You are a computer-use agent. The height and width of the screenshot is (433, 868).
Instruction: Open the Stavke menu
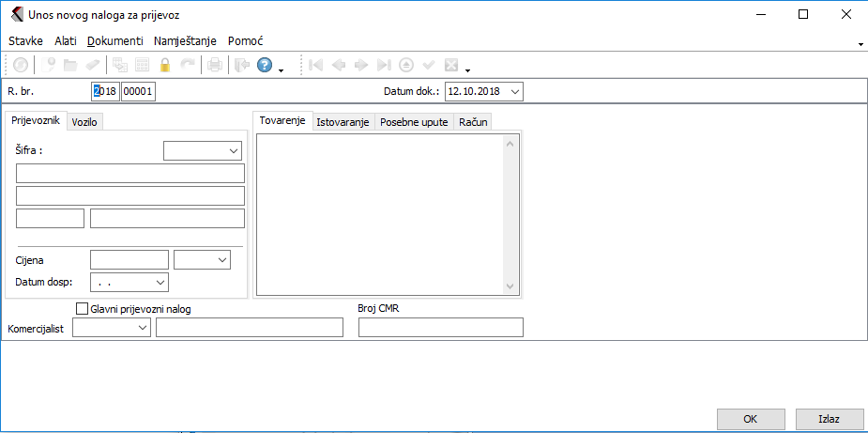(26, 41)
